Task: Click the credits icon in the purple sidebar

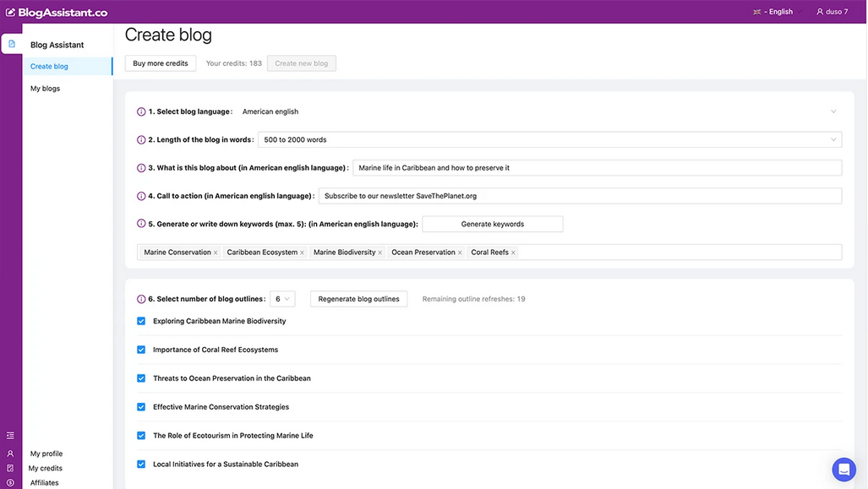Action: 10,468
